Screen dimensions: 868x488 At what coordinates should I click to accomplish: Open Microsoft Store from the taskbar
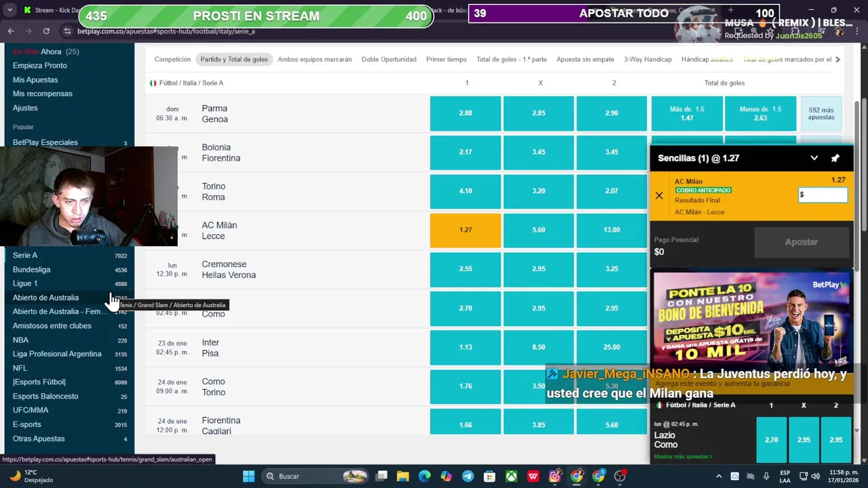coord(490,476)
